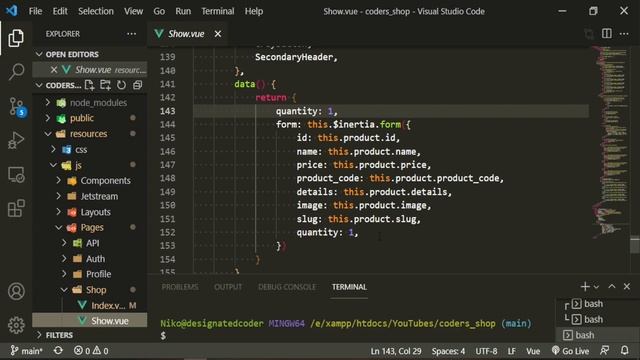Open Index.vue file in Shop folder
The height and width of the screenshot is (360, 640).
[90, 305]
